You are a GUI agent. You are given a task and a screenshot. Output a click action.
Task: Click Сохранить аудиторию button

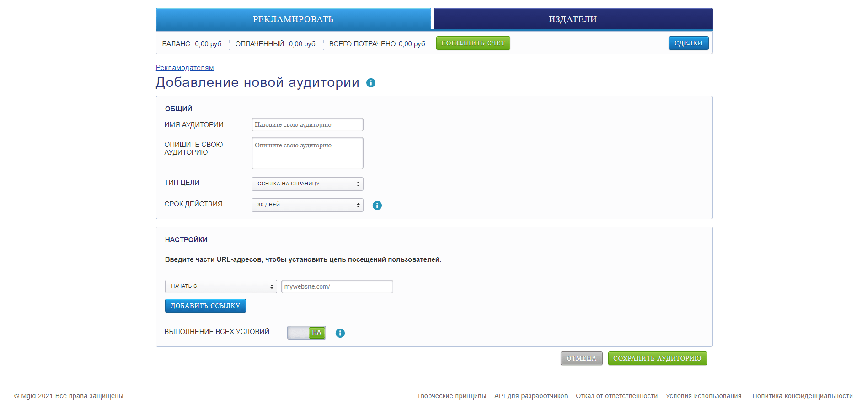(x=657, y=358)
